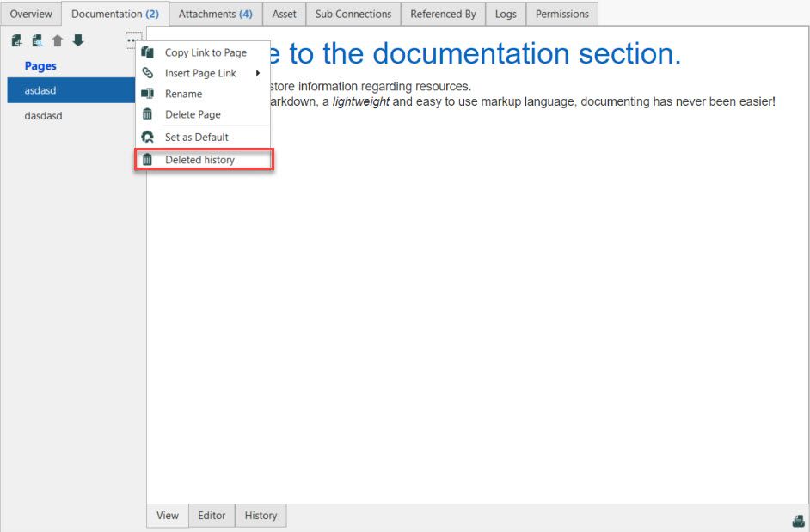Click the Set as Default ribbon icon
The height and width of the screenshot is (532, 810).
[x=146, y=137]
